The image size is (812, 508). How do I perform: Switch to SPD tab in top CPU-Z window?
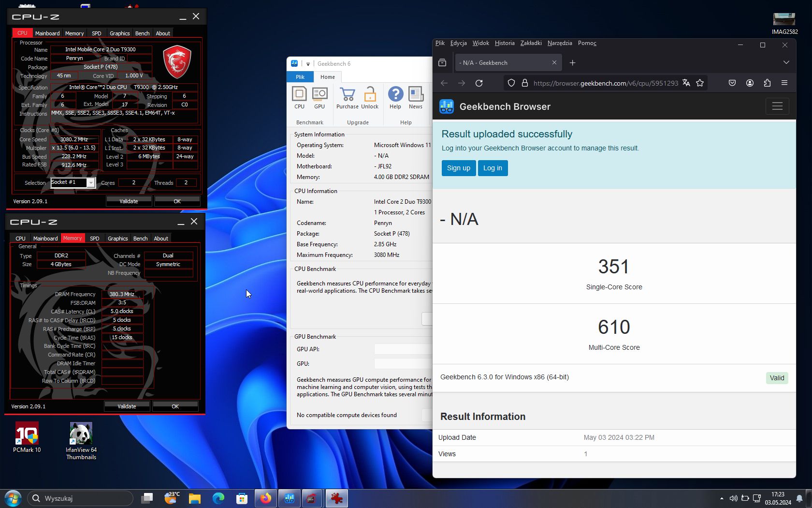pyautogui.click(x=97, y=33)
